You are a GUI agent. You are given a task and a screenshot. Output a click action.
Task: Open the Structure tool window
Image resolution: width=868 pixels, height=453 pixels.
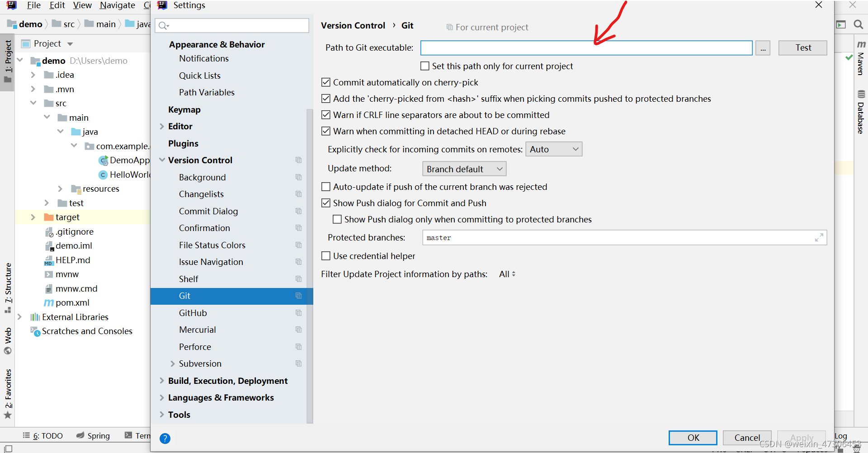point(8,288)
